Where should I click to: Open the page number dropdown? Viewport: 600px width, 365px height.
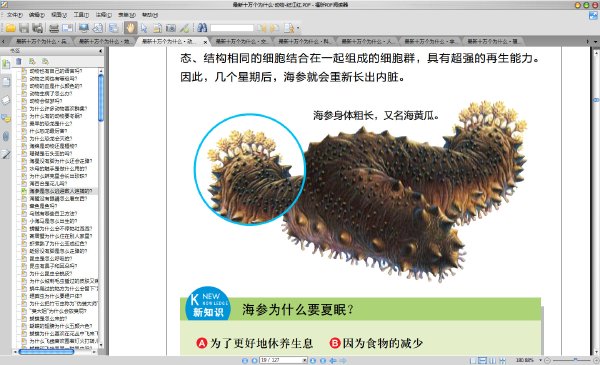click(x=305, y=360)
